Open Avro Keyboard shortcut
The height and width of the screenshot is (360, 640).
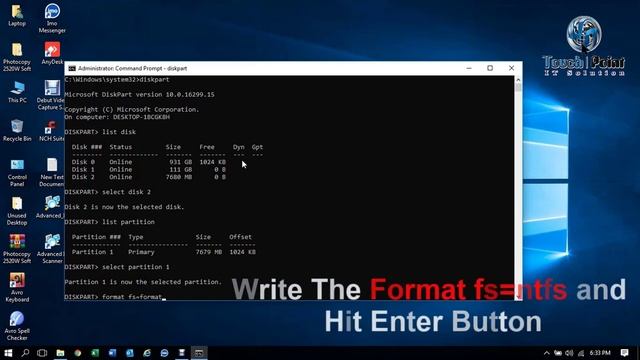click(17, 287)
